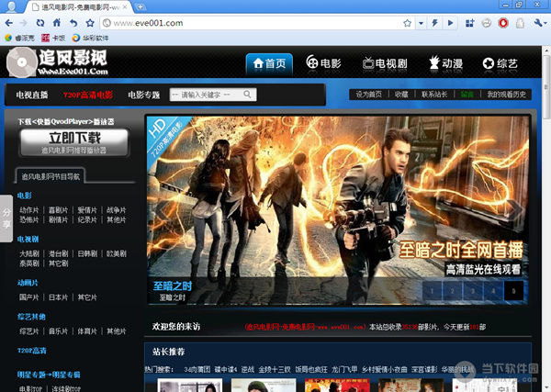Click the browser back arrow
Image resolution: width=551 pixels, height=392 pixels.
(9, 23)
